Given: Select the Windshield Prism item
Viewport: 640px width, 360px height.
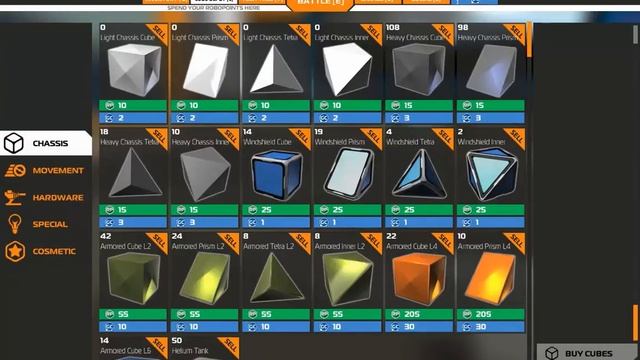Looking at the screenshot, I should pos(347,178).
